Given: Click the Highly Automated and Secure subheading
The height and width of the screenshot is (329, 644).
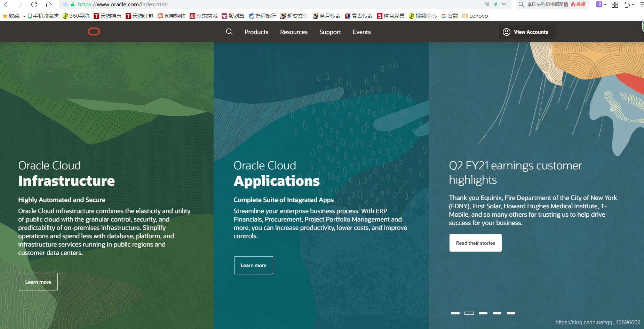Looking at the screenshot, I should click(62, 200).
